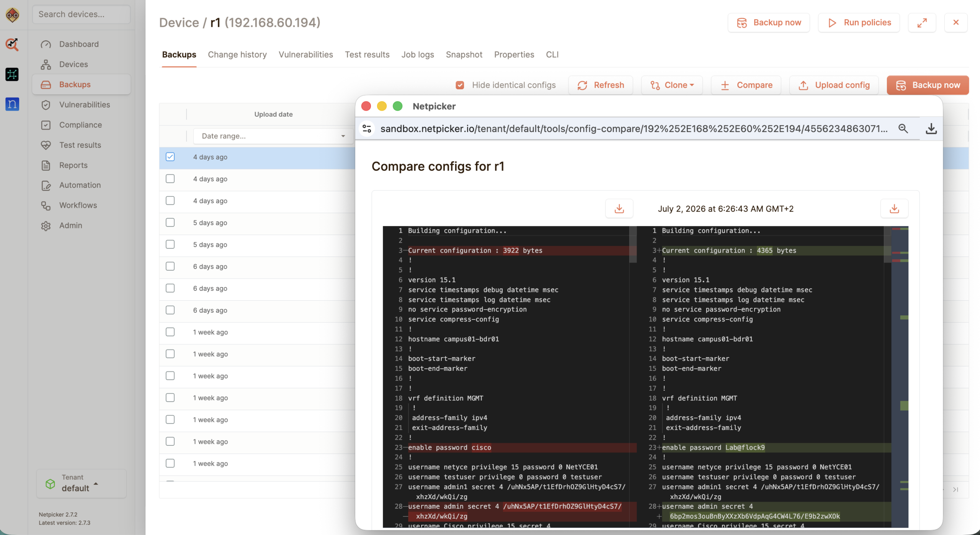Click the Vulnerabilities shield icon
Screen dimensions: 980x535
[46, 105]
